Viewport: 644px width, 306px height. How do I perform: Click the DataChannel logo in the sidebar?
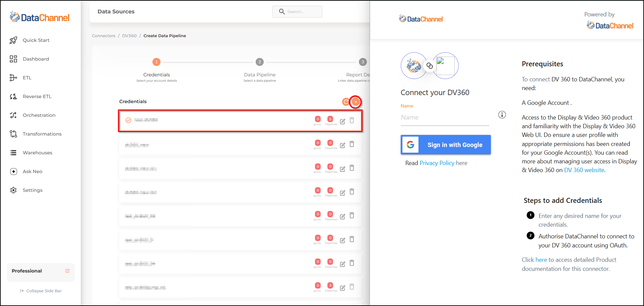point(40,17)
